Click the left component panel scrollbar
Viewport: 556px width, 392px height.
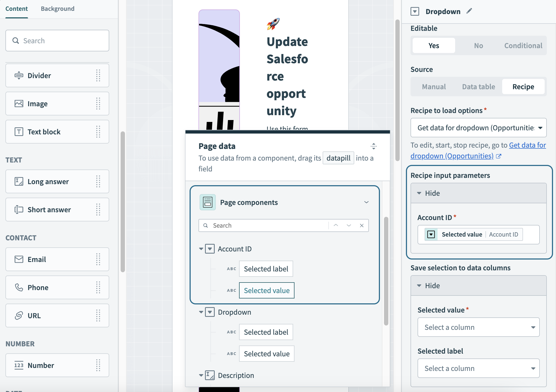tap(123, 202)
